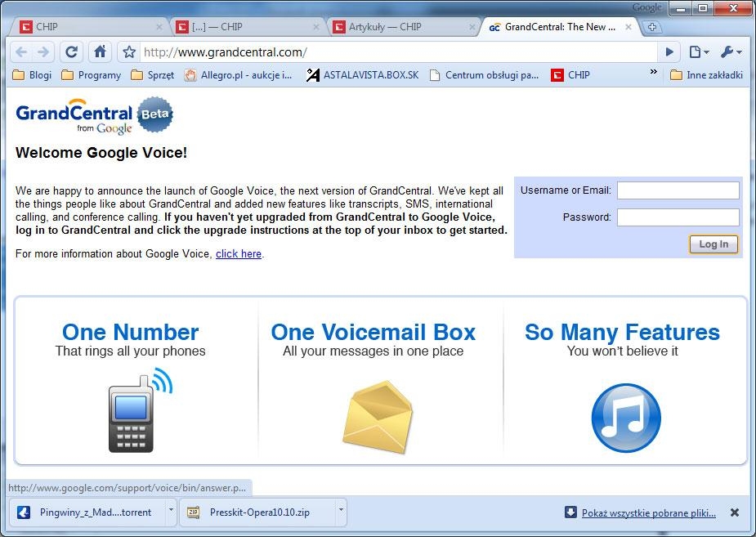
Task: Go back using the browser back arrow
Action: coord(21,52)
